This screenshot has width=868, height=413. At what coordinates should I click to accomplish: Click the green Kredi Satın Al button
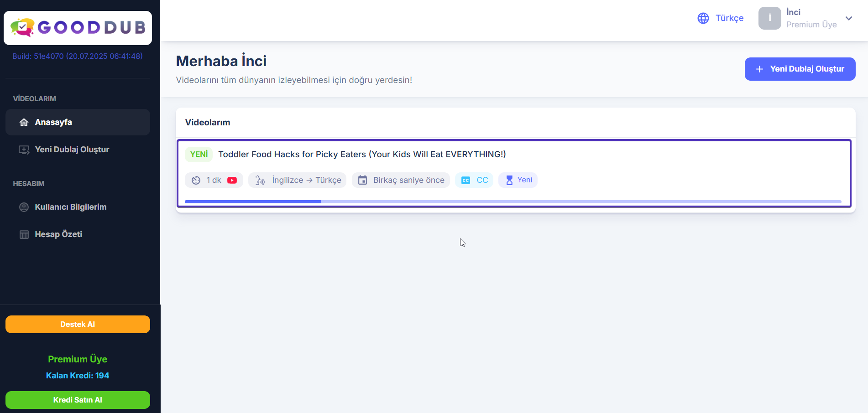78,400
